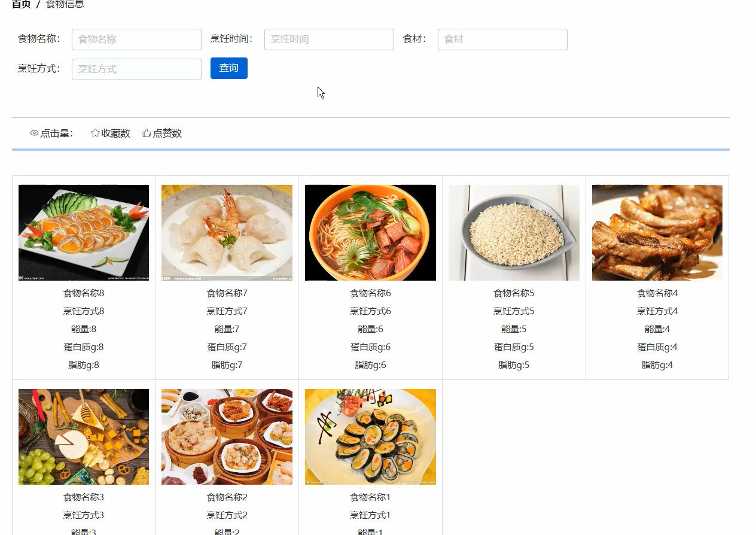This screenshot has height=535, width=756.
Task: Click the value 脂肪g:5
Action: click(514, 365)
